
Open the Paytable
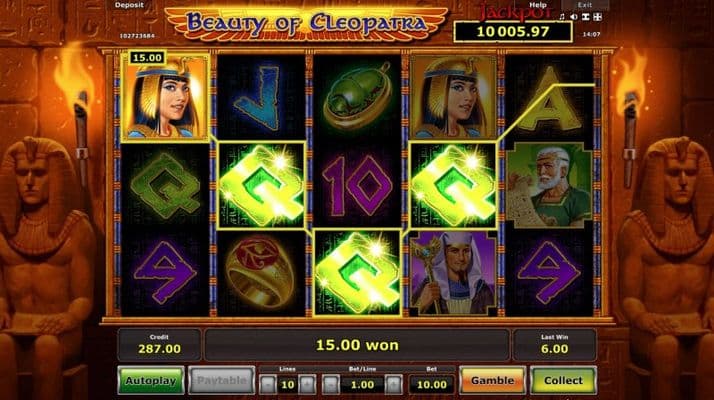pyautogui.click(x=221, y=380)
